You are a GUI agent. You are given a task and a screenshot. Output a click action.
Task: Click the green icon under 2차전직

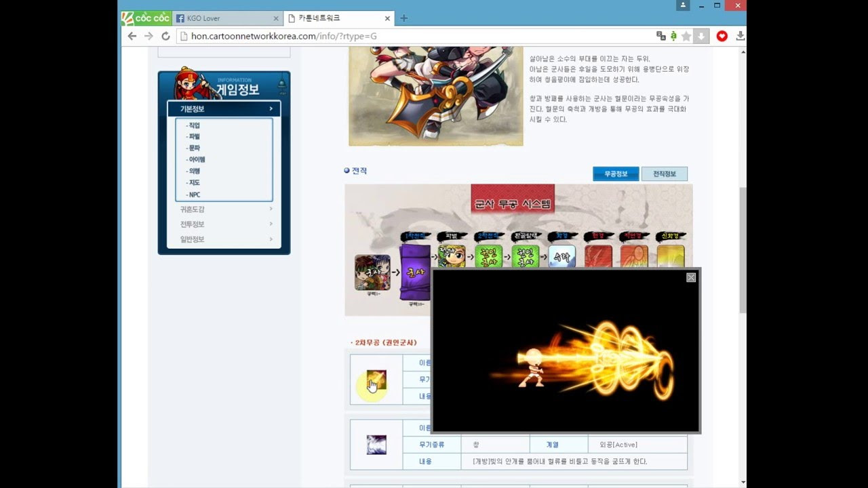[x=488, y=257]
